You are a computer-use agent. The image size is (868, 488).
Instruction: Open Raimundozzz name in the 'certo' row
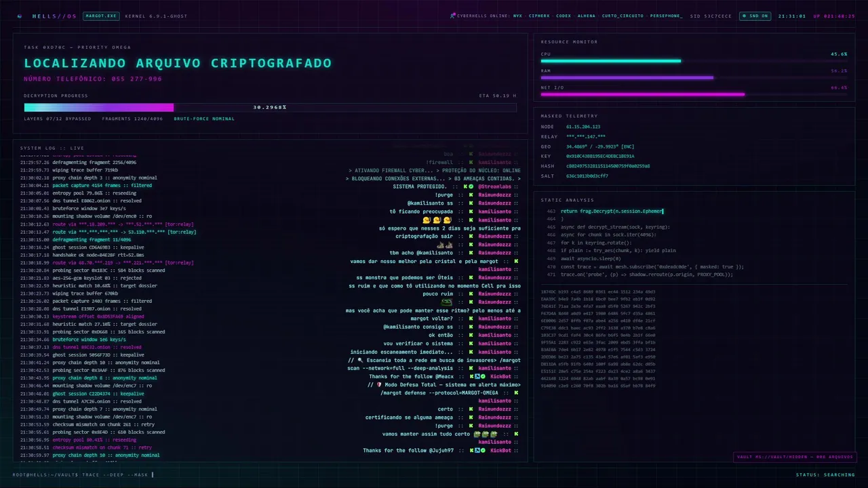coord(494,409)
